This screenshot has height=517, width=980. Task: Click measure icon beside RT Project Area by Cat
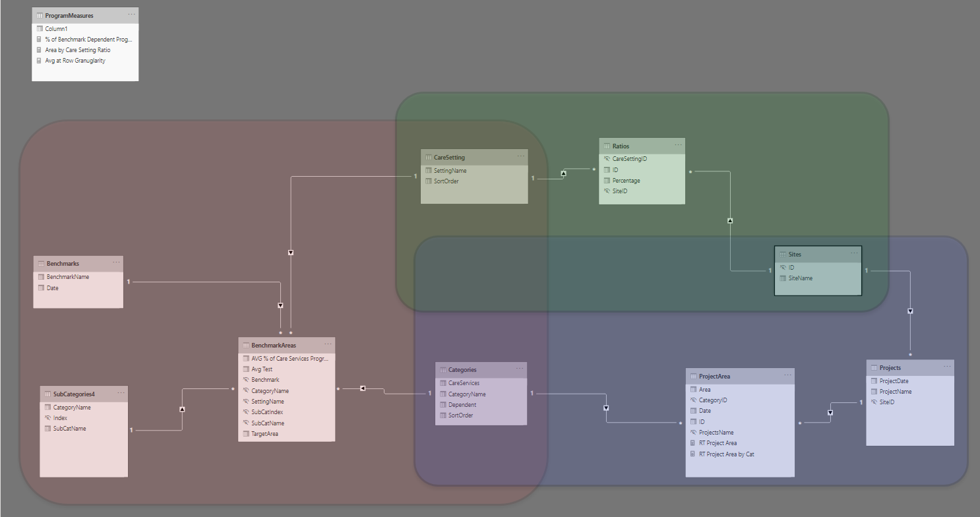[692, 454]
